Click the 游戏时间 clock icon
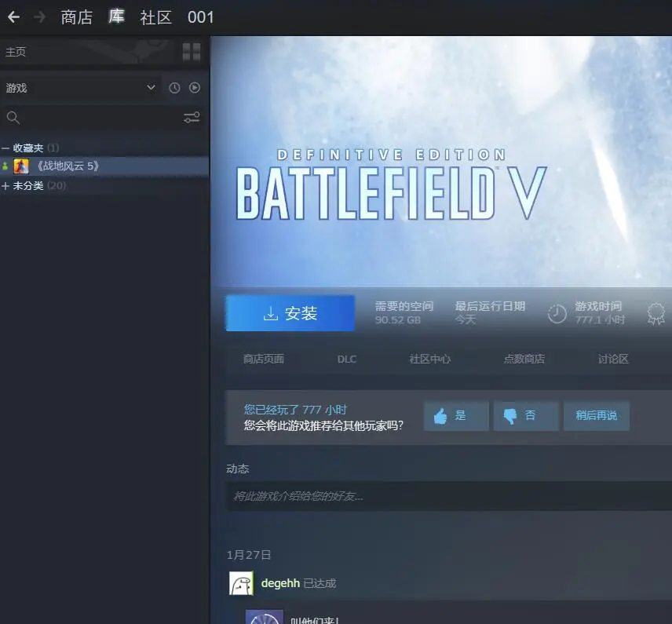The width and height of the screenshot is (672, 624). pyautogui.click(x=557, y=314)
